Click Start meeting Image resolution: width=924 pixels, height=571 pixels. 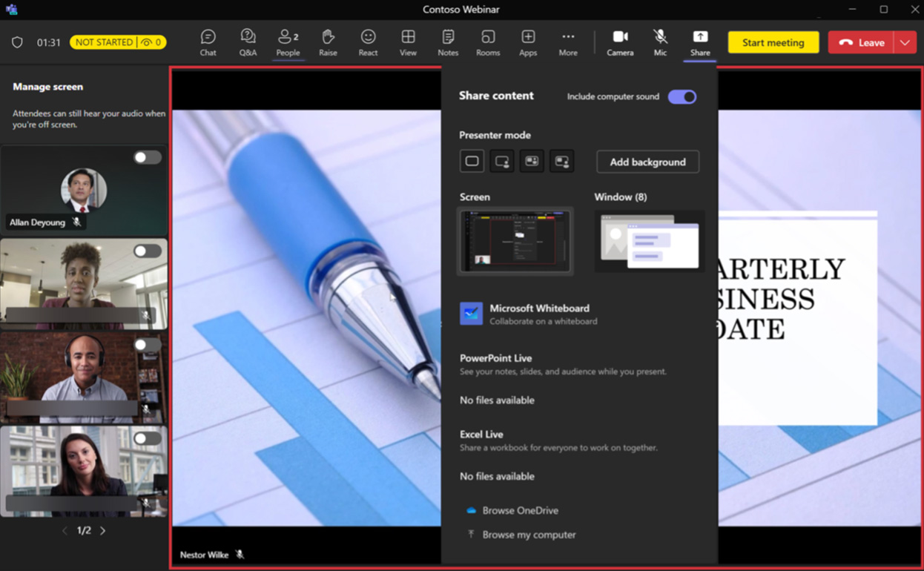(773, 42)
